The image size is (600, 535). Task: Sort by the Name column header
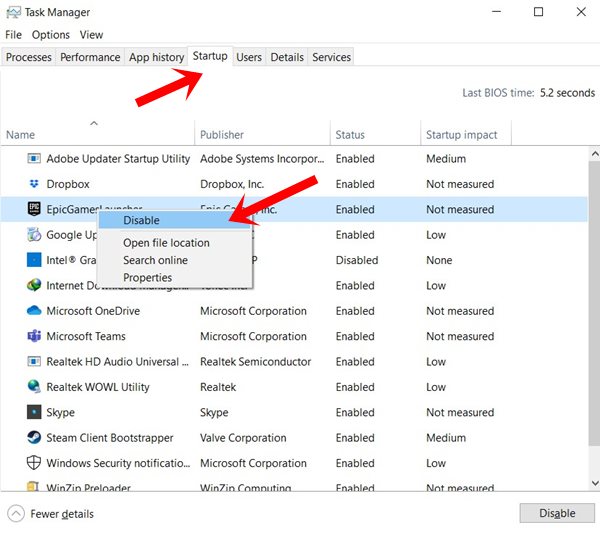click(98, 134)
